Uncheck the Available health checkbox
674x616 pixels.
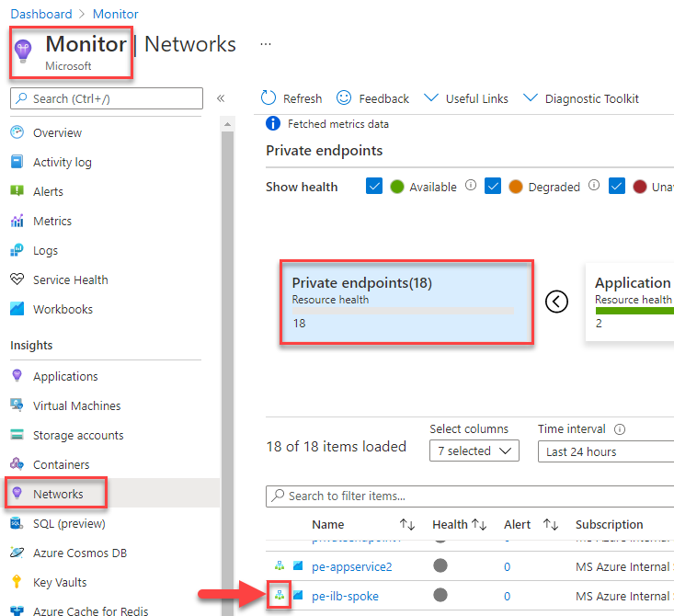[374, 186]
